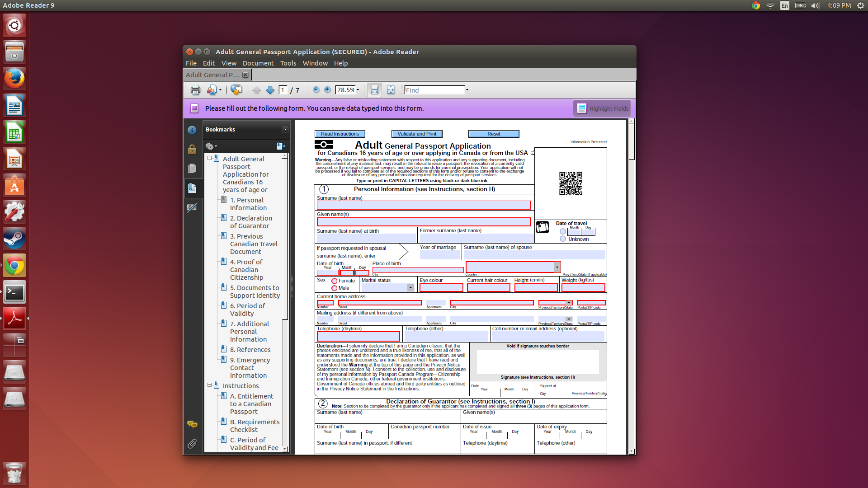
Task: Adjust zoom level slider to 78.5%
Action: pyautogui.click(x=346, y=90)
